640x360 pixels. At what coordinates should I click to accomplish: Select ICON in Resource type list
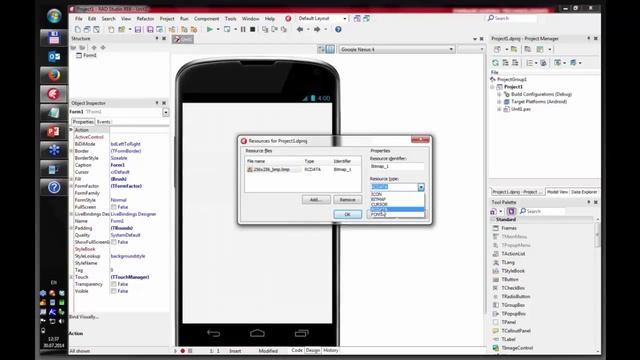click(397, 195)
